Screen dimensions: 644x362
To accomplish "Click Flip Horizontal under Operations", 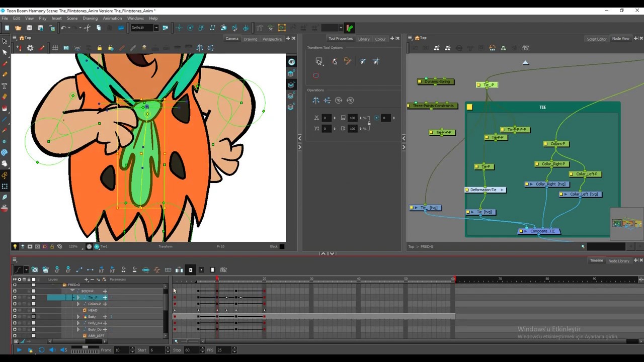I will 316,100.
